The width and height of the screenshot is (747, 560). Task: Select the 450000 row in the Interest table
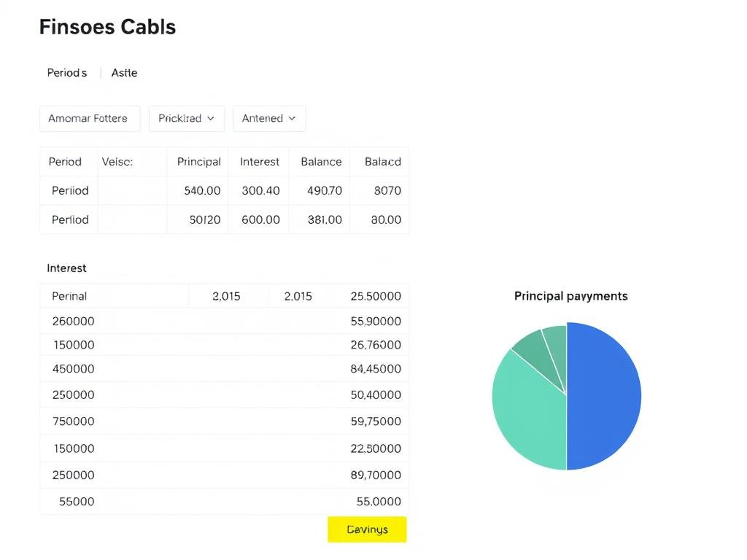click(219, 369)
